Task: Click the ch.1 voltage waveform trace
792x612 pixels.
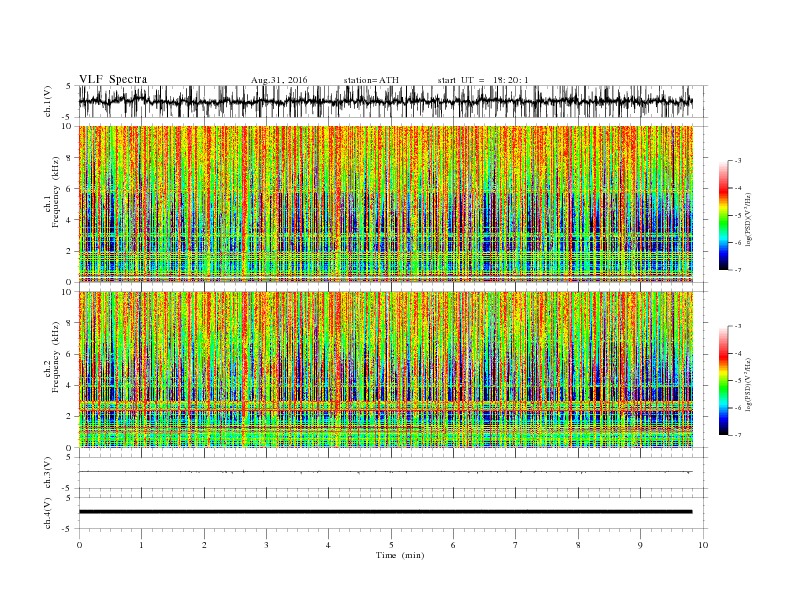Action: pos(385,101)
